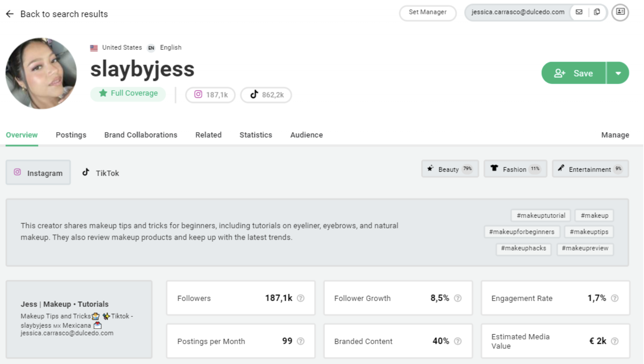
Task: Select the Instagram platform toggle
Action: (38, 172)
